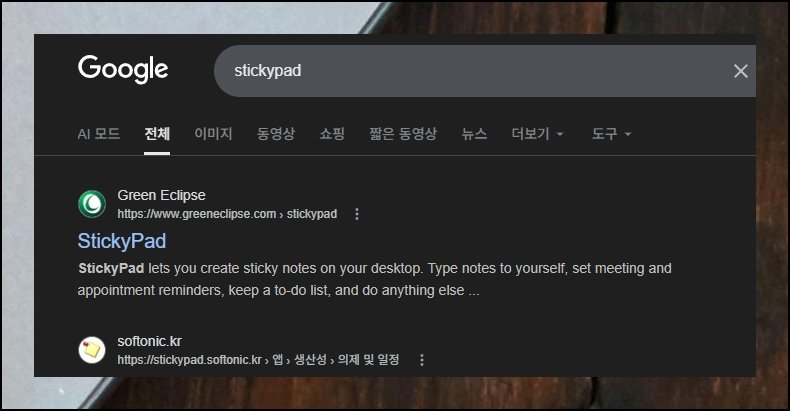Click the StickyPad description snippet text
The image size is (790, 411).
[x=374, y=280]
